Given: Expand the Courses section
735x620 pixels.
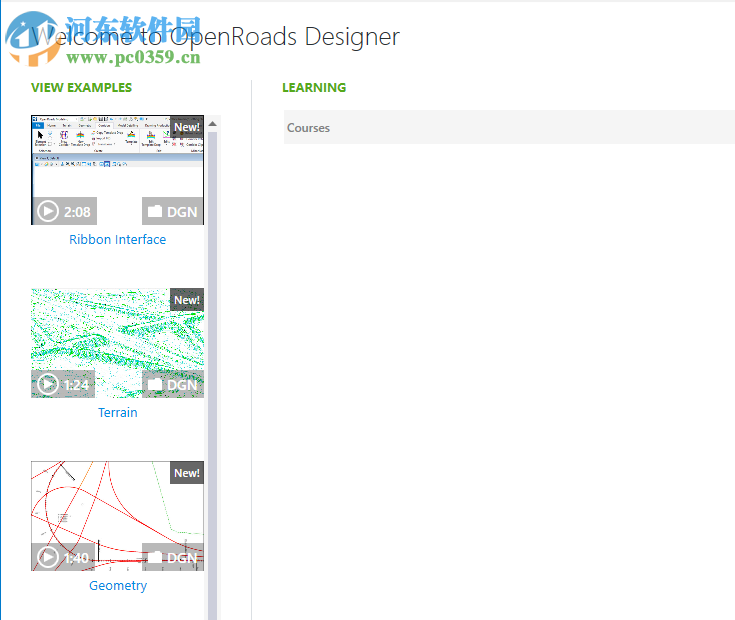Looking at the screenshot, I should tap(509, 127).
